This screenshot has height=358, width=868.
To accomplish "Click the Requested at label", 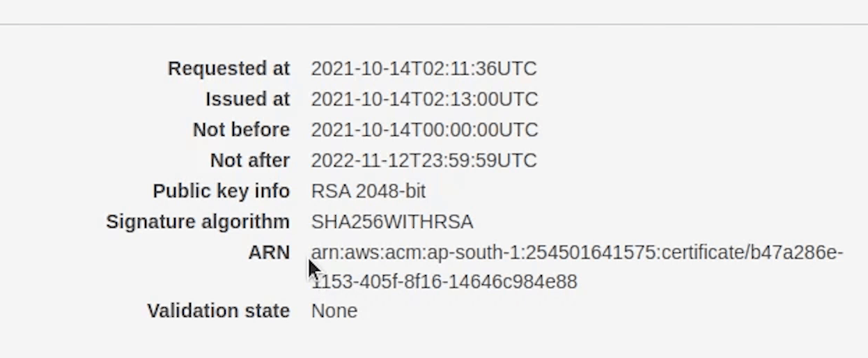I will point(228,69).
